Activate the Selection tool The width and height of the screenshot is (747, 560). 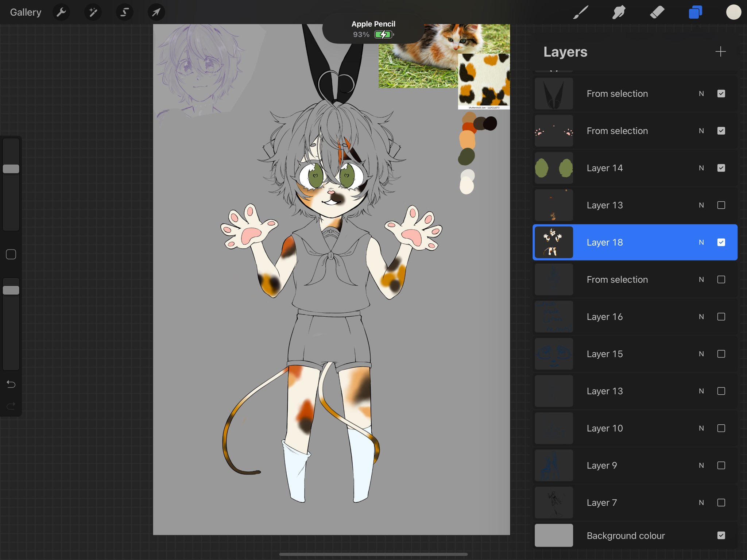[124, 12]
